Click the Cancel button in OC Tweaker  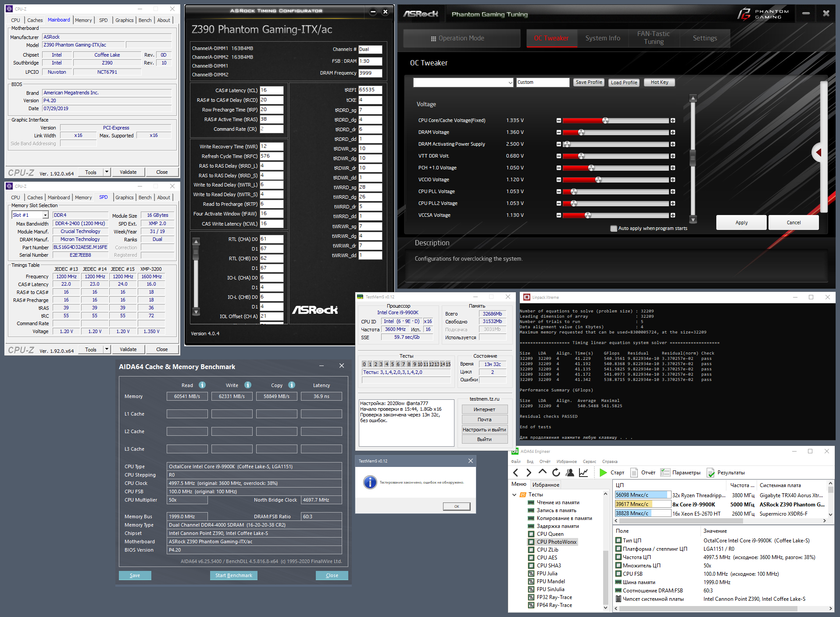[794, 222]
